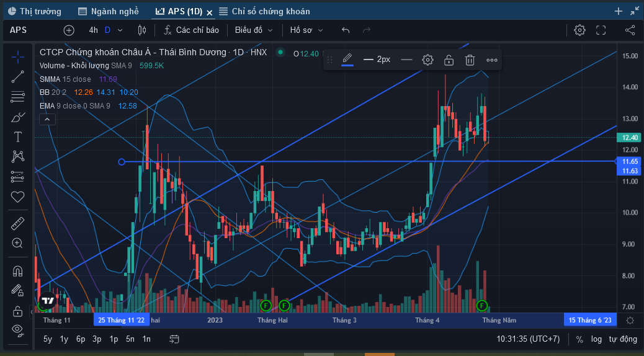Screen dimensions: 644x356
Task: Share the chart
Action: (630, 30)
